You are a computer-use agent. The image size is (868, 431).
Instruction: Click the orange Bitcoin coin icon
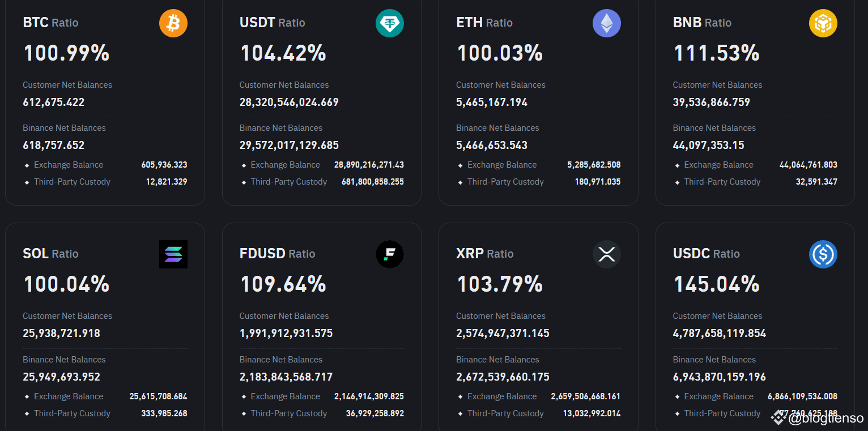(x=173, y=23)
